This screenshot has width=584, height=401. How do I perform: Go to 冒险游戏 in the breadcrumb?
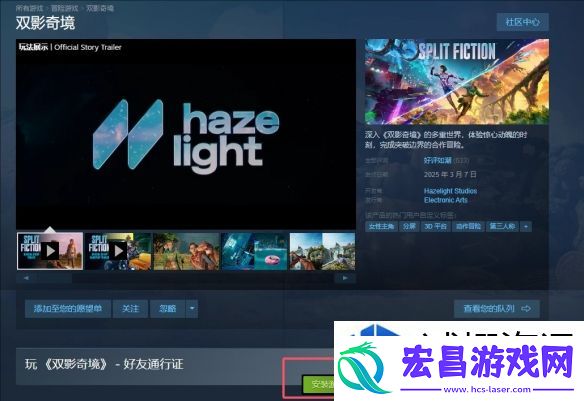(x=64, y=8)
